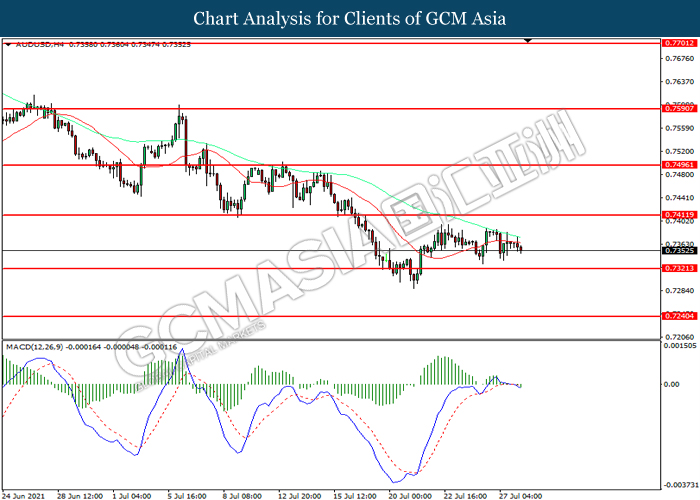Viewport: 700px width, 500px height.
Task: Click the MACD scale value 0.001505
Action: (x=680, y=346)
